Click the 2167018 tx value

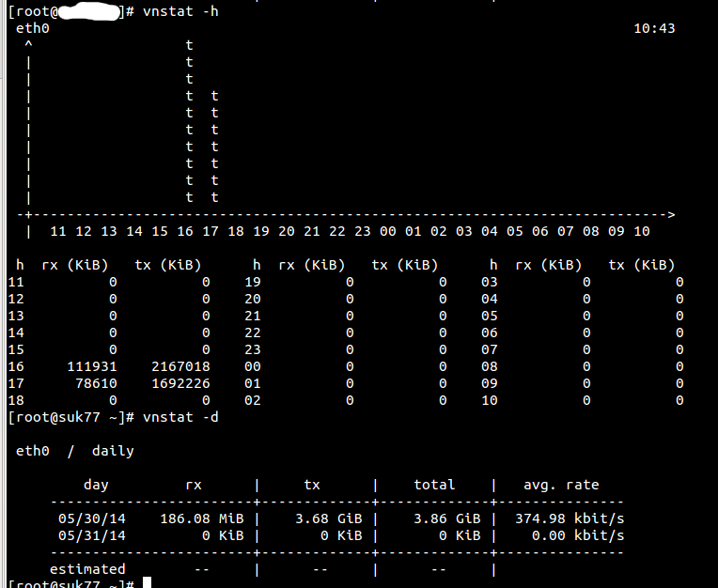pyautogui.click(x=180, y=365)
